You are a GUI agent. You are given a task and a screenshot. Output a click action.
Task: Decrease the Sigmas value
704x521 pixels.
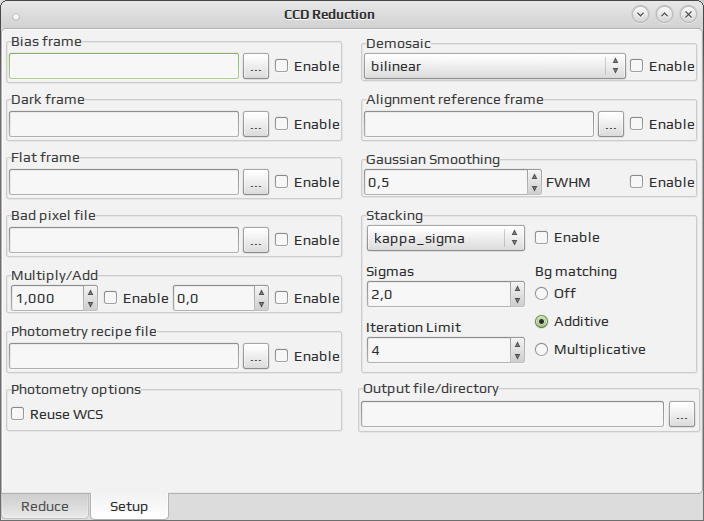pos(518,300)
